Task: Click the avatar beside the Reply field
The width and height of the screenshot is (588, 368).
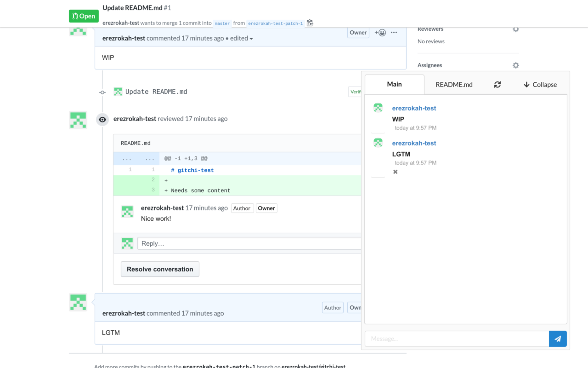Action: click(127, 243)
